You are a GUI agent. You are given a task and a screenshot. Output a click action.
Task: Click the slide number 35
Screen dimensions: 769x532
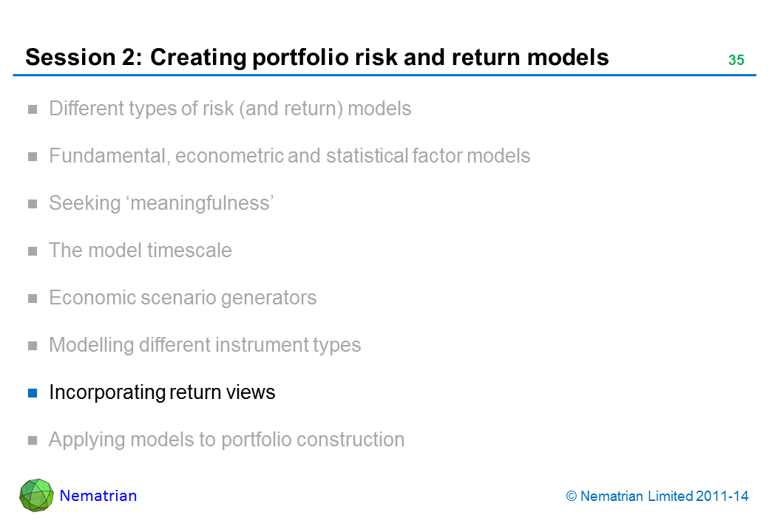coord(736,61)
